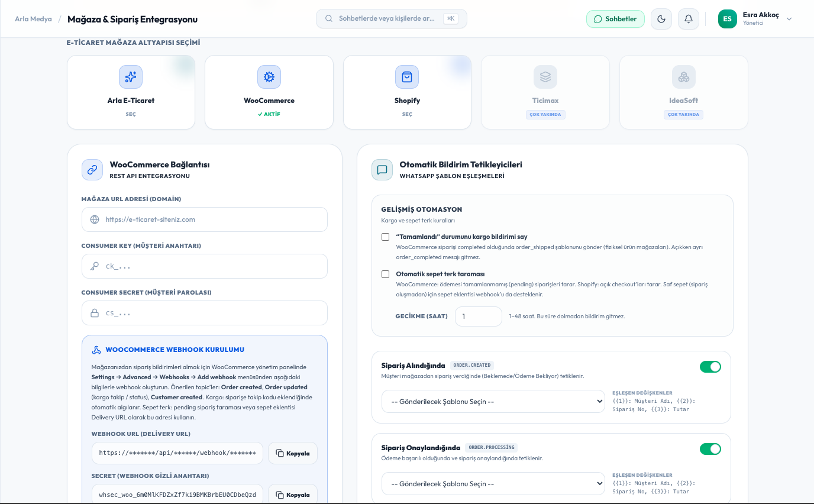Click the ORDER.CREATED tag
This screenshot has height=504, width=814.
point(472,365)
